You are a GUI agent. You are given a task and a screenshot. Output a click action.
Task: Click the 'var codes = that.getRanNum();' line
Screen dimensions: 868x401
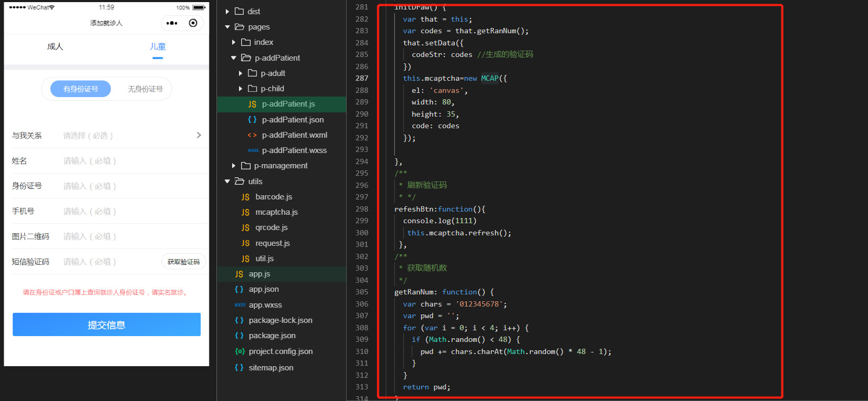tap(465, 31)
